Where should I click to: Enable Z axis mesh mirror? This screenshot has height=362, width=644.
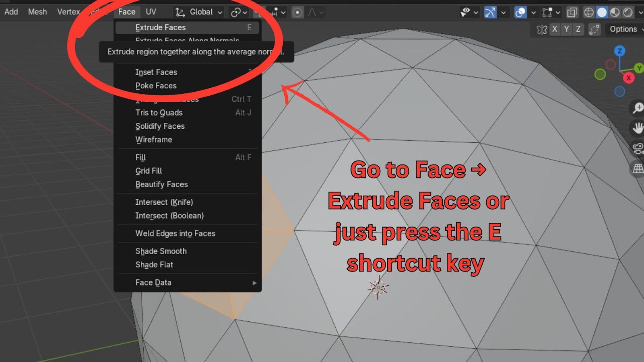(578, 29)
